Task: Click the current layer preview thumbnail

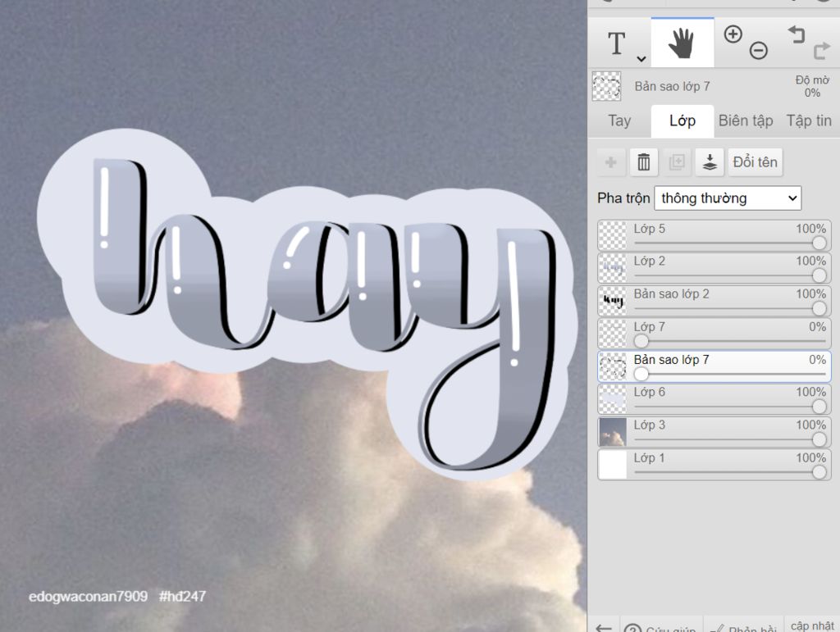Action: pos(606,86)
